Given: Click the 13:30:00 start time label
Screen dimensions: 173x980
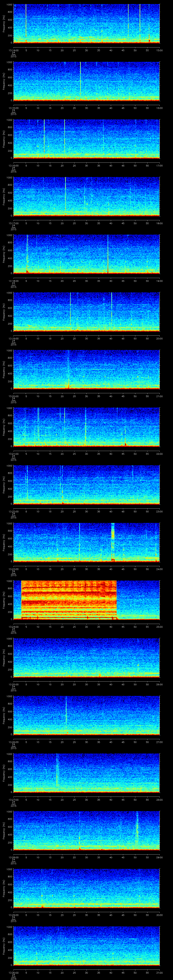Looking at the screenshot, I should pyautogui.click(x=13, y=972).
